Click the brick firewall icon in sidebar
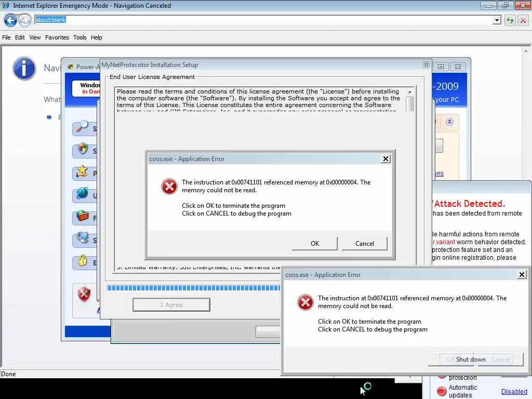This screenshot has height=399, width=532. tap(83, 216)
